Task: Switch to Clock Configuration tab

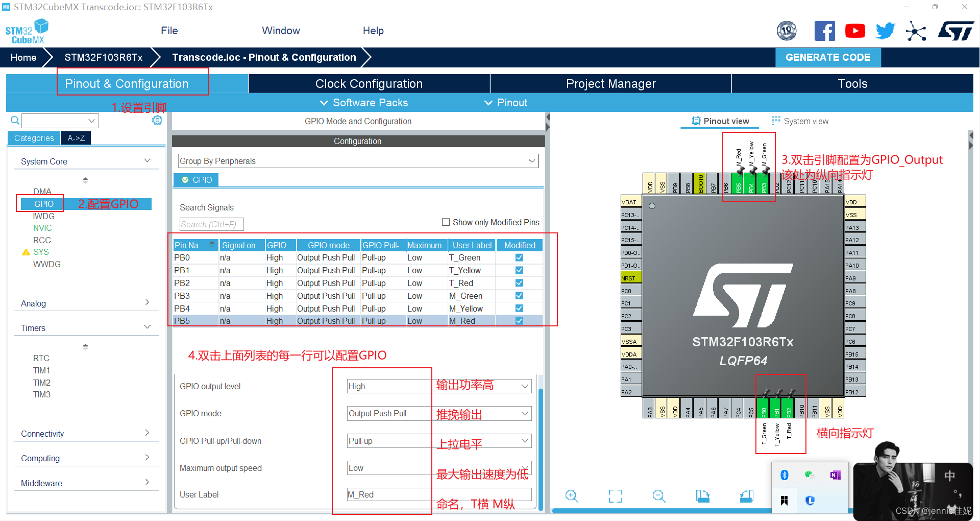Action: point(369,84)
